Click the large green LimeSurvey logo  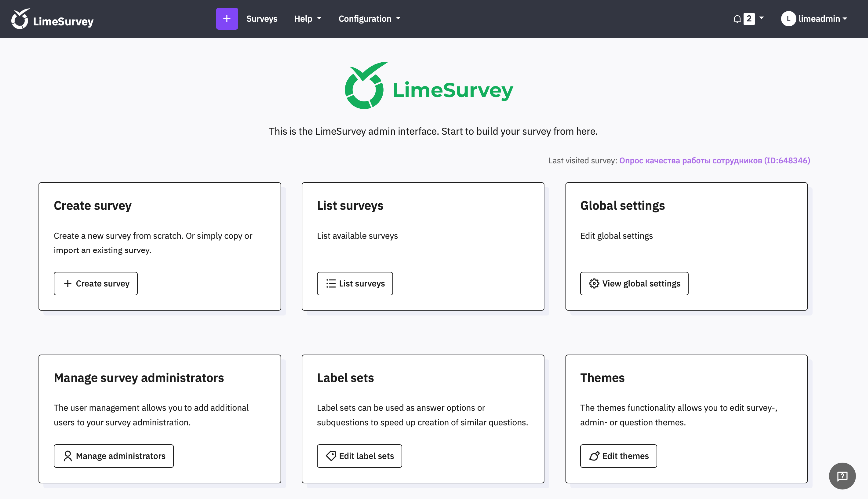click(x=429, y=86)
